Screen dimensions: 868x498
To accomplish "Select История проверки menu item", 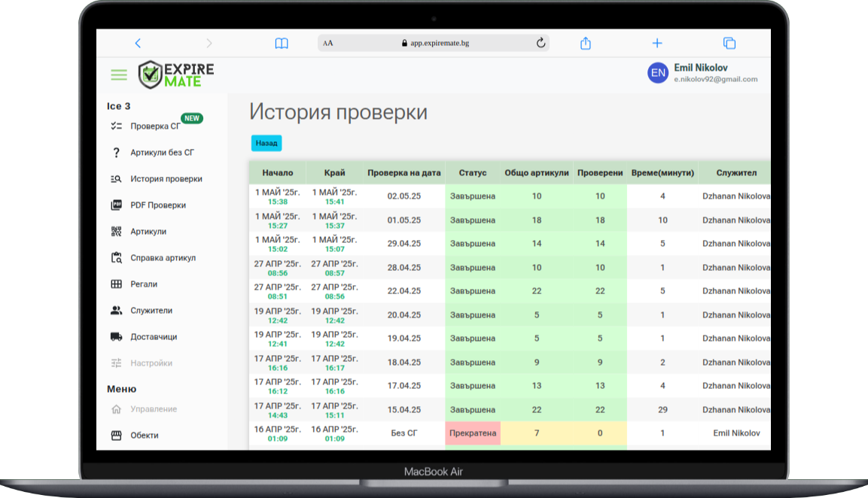I will point(166,179).
